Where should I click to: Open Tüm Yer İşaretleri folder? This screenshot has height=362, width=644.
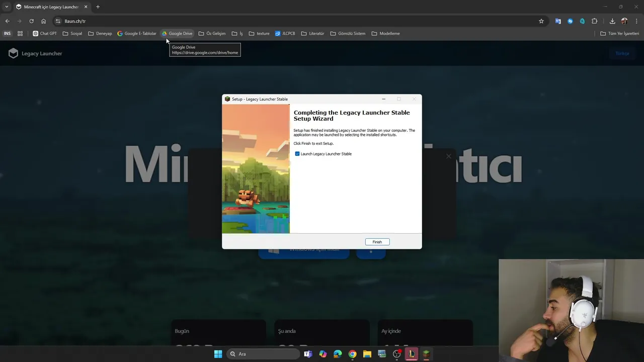[620, 34]
